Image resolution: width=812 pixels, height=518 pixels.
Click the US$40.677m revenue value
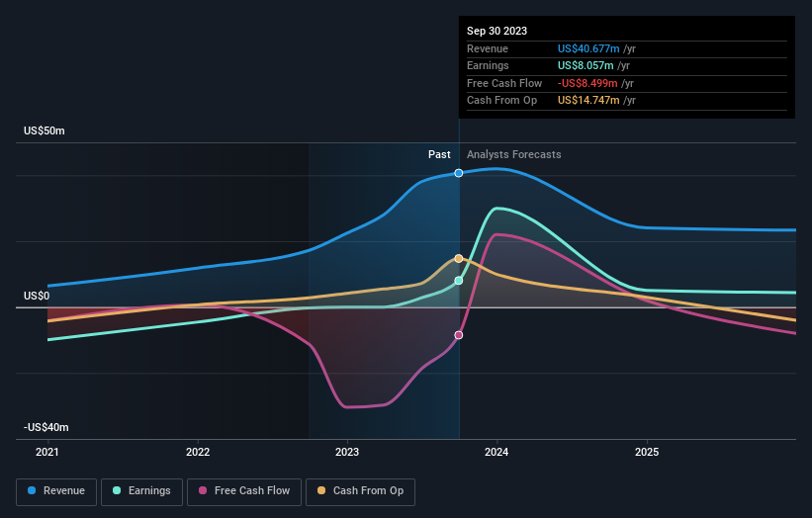(588, 48)
